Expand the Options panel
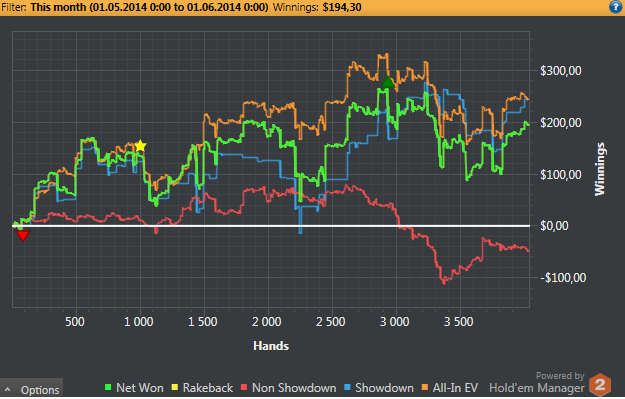Viewport: 625px width, 399px height. coord(31,389)
